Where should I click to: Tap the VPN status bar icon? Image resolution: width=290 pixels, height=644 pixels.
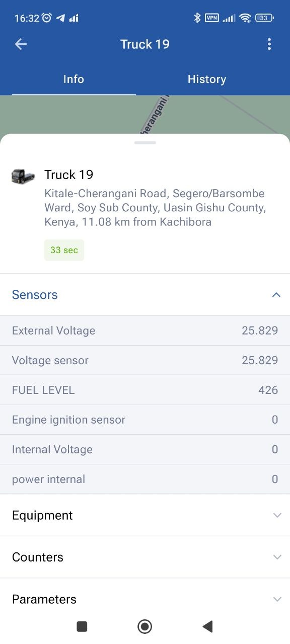[212, 18]
